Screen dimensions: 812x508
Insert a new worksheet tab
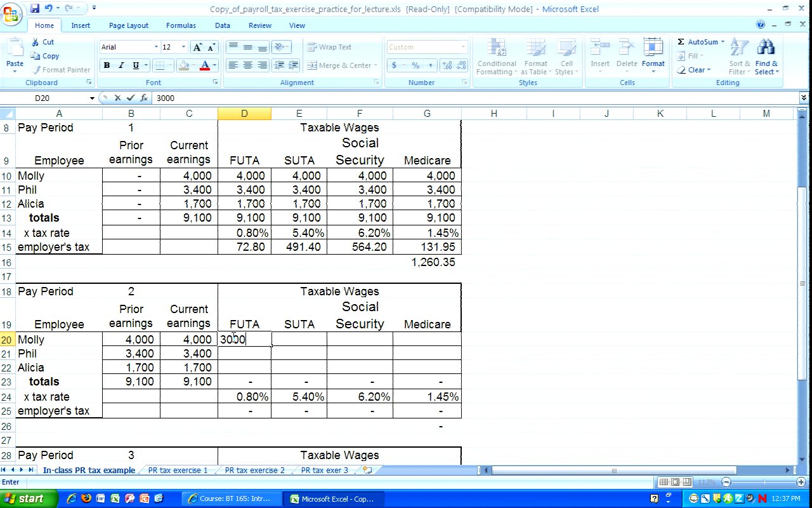pyautogui.click(x=367, y=471)
